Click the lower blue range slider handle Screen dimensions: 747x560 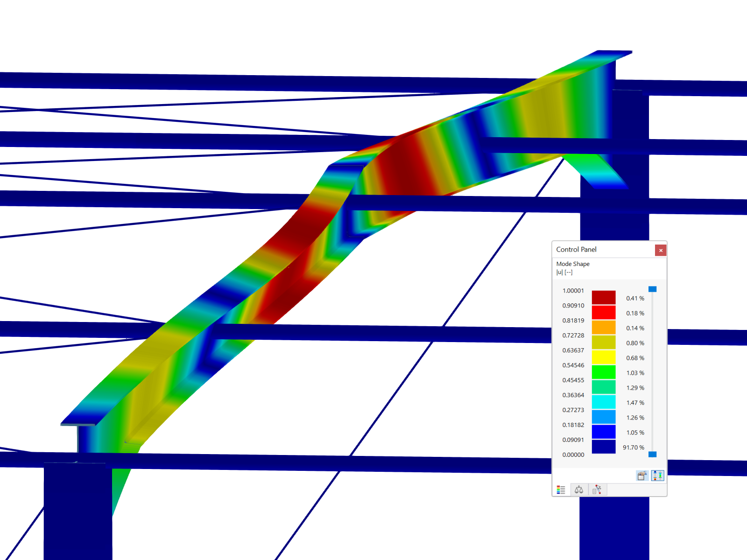pos(653,455)
